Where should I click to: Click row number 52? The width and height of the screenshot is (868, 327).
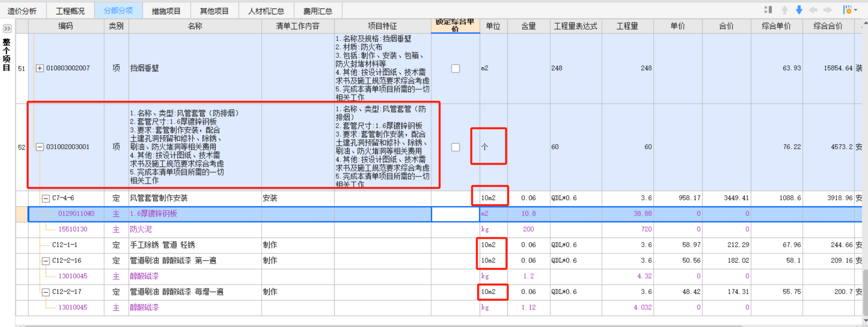point(22,147)
